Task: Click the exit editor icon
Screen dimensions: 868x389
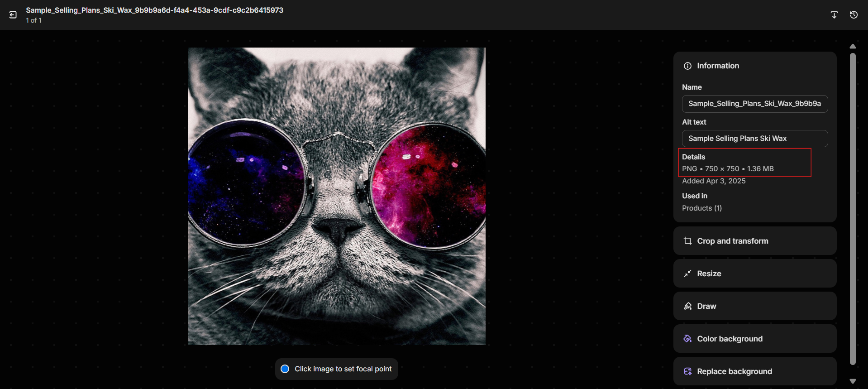Action: 13,15
